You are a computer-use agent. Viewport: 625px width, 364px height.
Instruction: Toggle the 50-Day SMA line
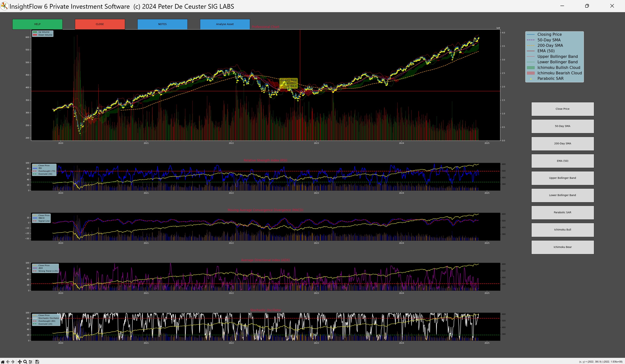(563, 126)
